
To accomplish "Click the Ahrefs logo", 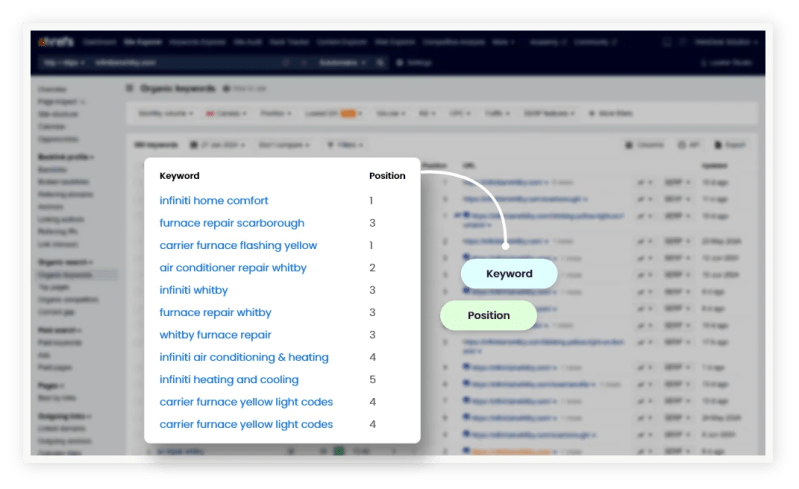I will 56,42.
